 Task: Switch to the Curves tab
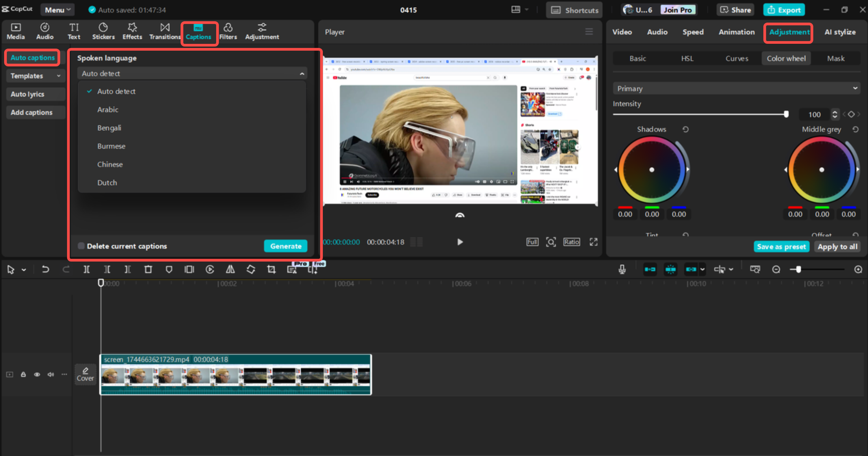[x=737, y=58]
